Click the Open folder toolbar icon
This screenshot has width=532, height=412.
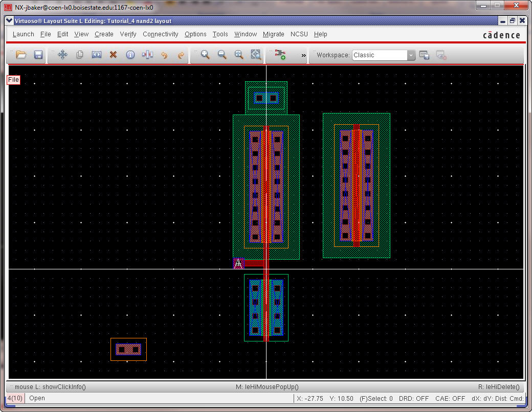pyautogui.click(x=21, y=55)
